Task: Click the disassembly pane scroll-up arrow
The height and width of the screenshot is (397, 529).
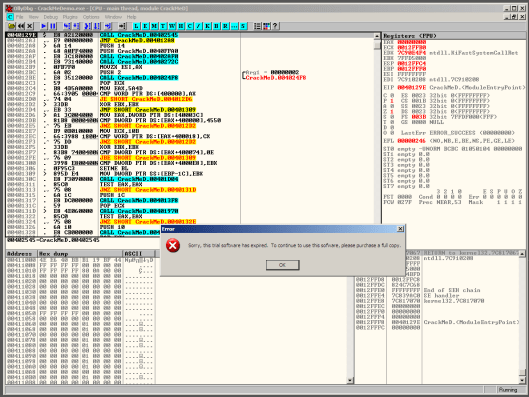Action: tap(377, 36)
